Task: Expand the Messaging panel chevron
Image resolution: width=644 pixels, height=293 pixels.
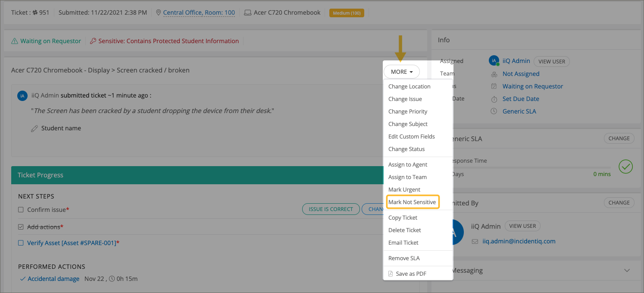Action: 627,271
